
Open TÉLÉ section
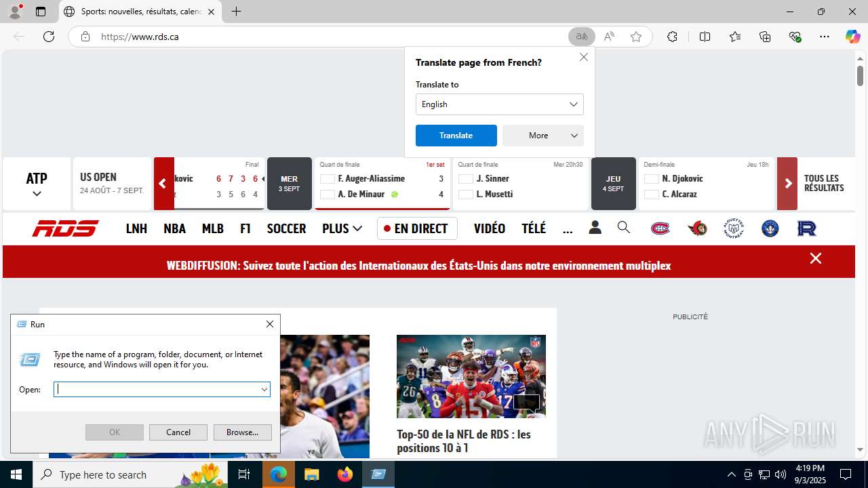534,228
